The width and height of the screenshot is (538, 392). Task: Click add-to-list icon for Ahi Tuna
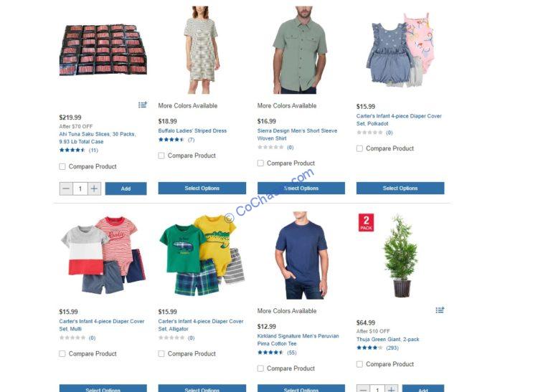pyautogui.click(x=143, y=105)
